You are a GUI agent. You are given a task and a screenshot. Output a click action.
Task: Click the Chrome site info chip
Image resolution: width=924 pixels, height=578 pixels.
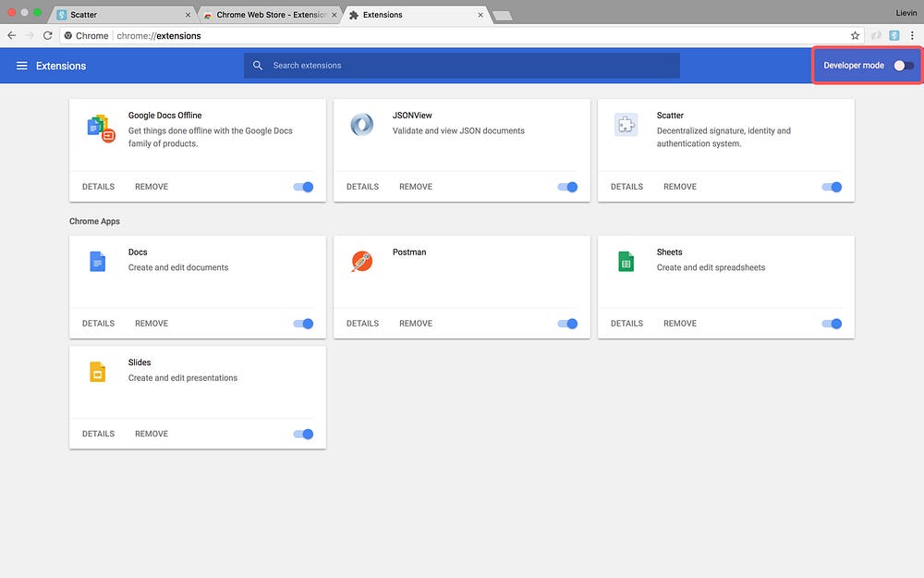pyautogui.click(x=86, y=35)
